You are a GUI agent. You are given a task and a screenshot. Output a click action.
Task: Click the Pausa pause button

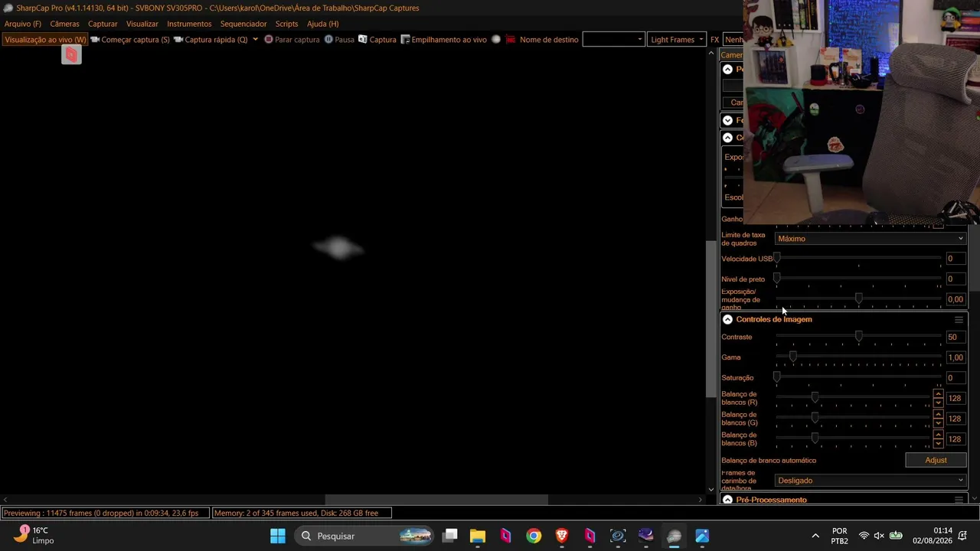[339, 39]
